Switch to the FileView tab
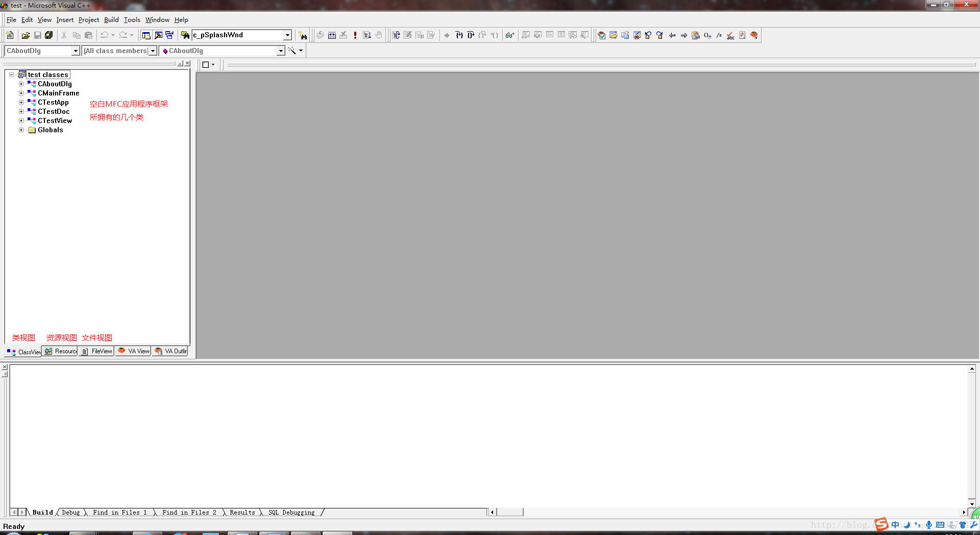Image resolution: width=980 pixels, height=535 pixels. tap(96, 351)
